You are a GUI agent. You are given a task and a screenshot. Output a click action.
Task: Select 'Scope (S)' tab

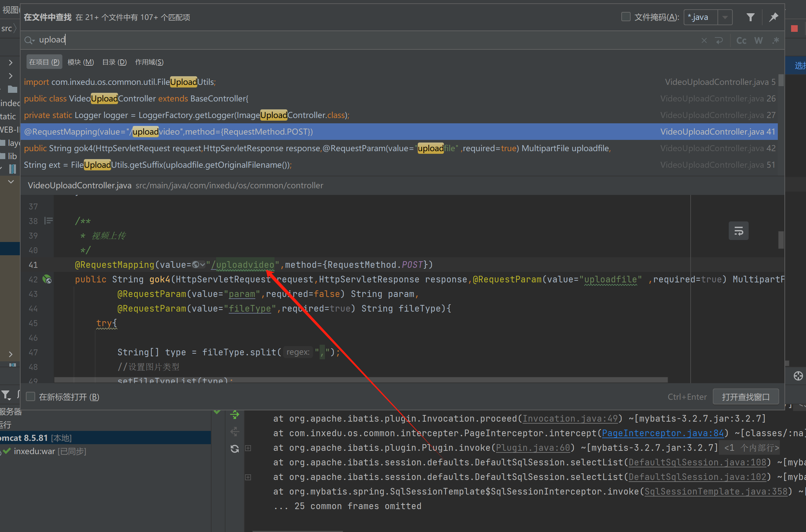[149, 62]
